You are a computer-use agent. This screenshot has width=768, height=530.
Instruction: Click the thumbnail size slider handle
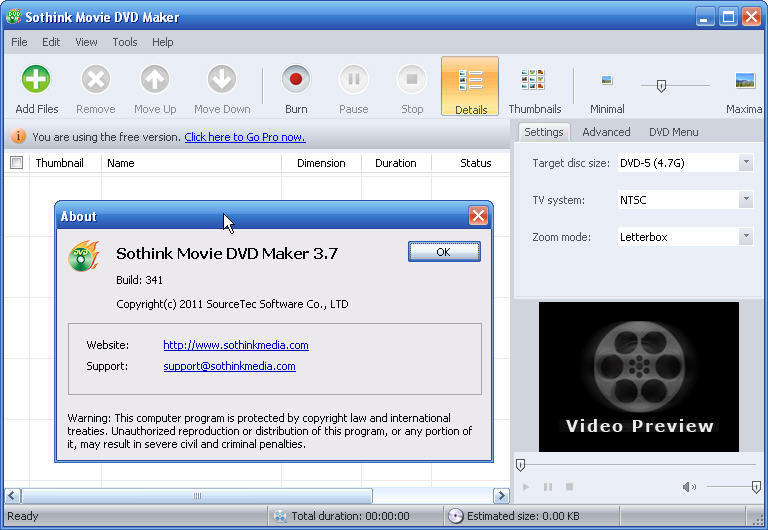pos(661,86)
